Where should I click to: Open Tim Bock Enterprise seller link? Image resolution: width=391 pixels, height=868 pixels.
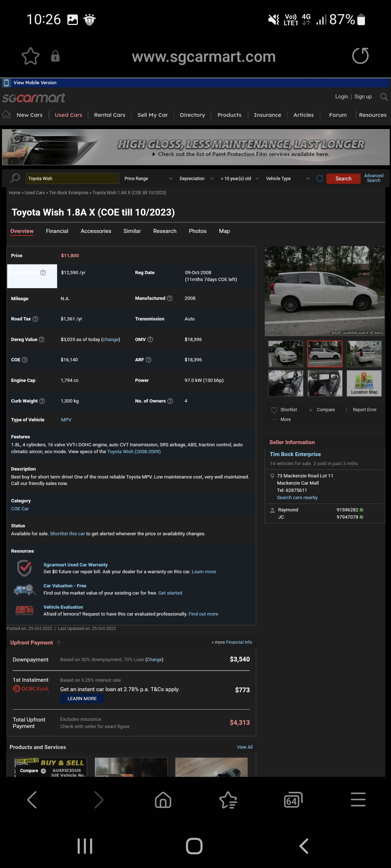click(x=295, y=454)
